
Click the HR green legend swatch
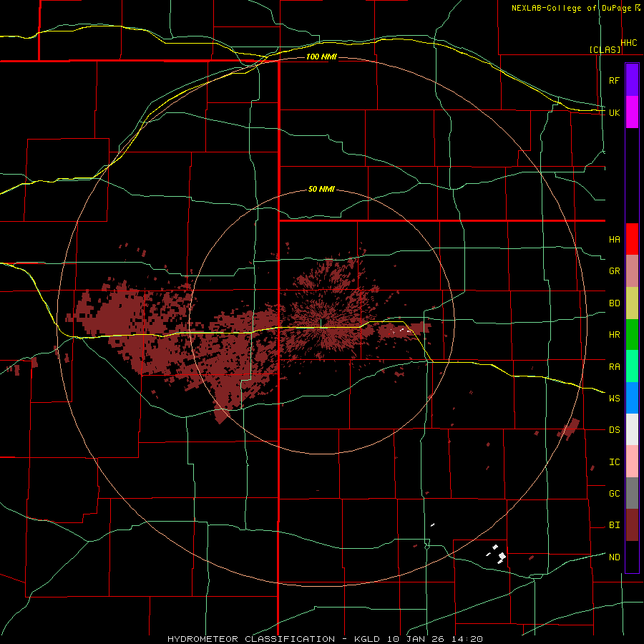pos(632,335)
